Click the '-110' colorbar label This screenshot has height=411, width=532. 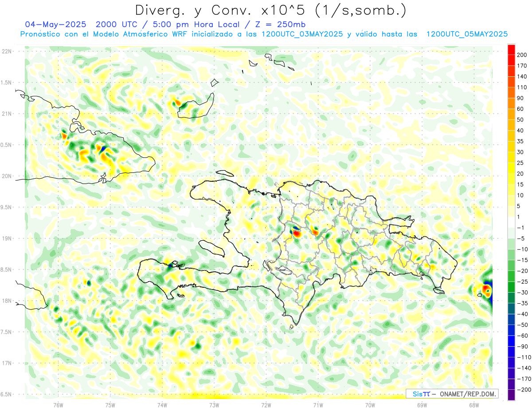[x=524, y=357]
